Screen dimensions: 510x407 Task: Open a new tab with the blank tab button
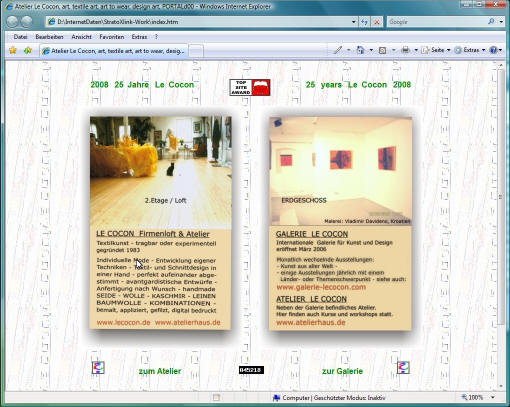[x=196, y=51]
